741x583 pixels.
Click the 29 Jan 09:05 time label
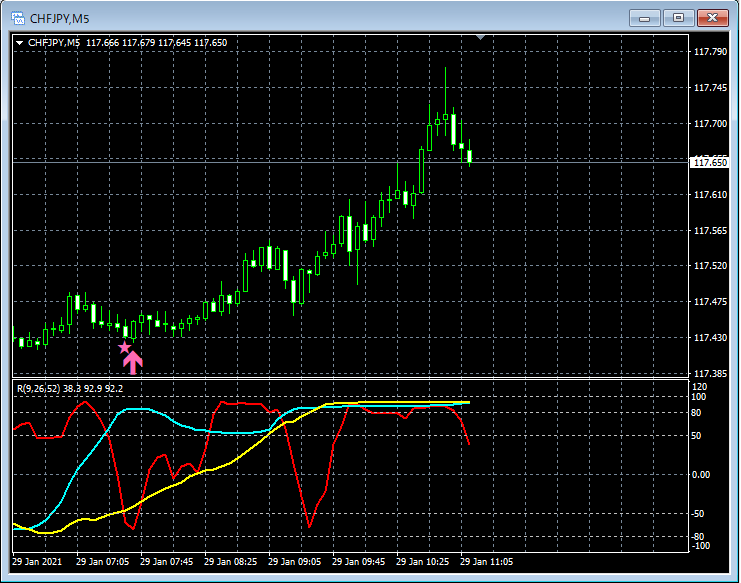click(294, 562)
